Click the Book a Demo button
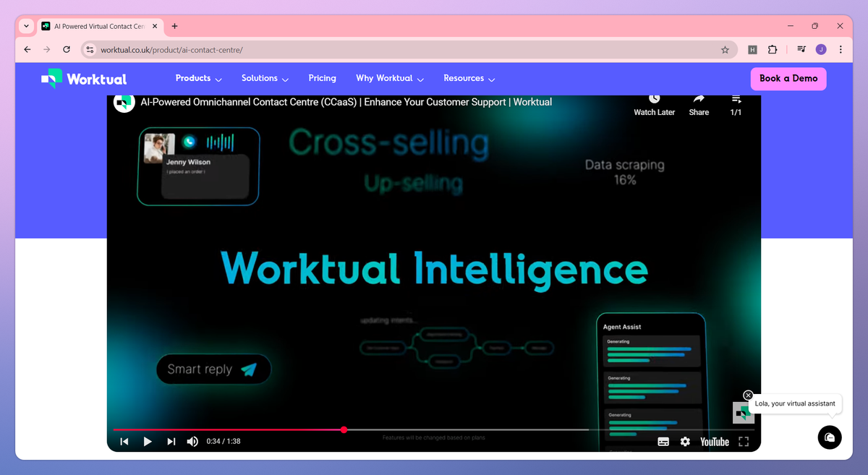Image resolution: width=868 pixels, height=475 pixels. 788,79
